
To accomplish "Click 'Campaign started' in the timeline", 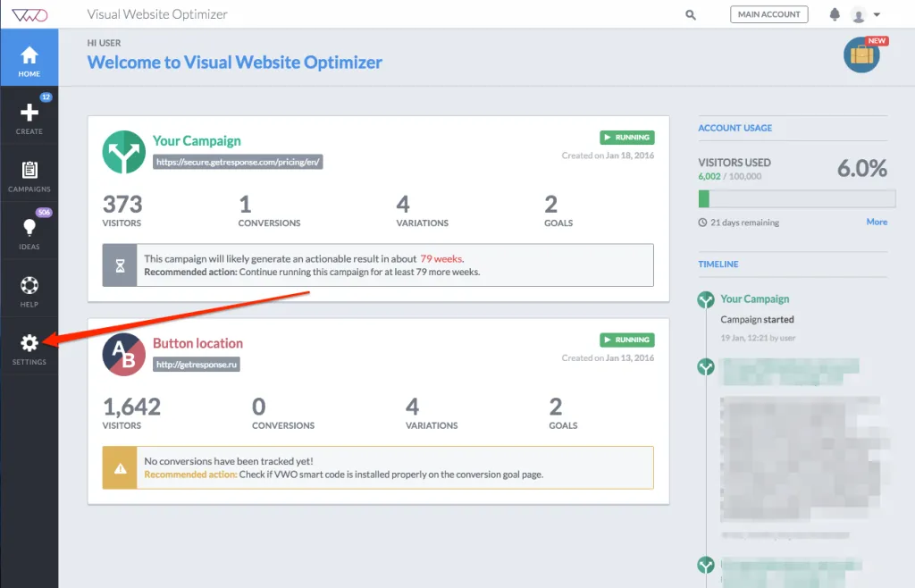I will 757,319.
